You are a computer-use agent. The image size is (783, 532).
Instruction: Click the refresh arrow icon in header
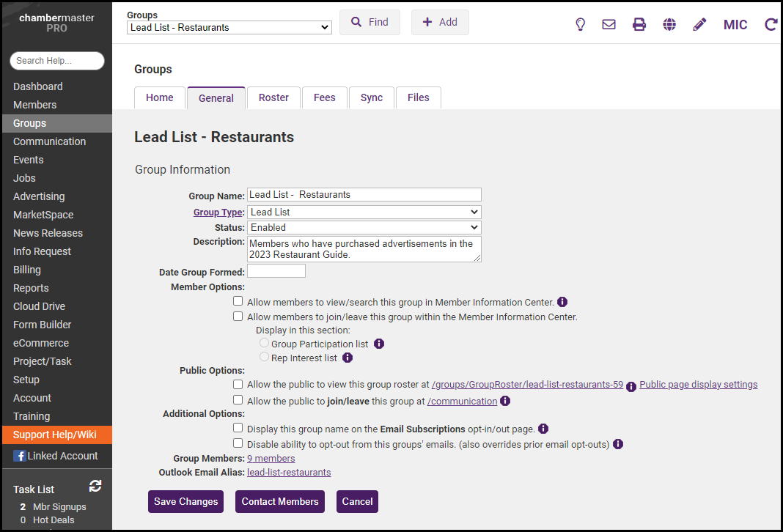coord(771,24)
